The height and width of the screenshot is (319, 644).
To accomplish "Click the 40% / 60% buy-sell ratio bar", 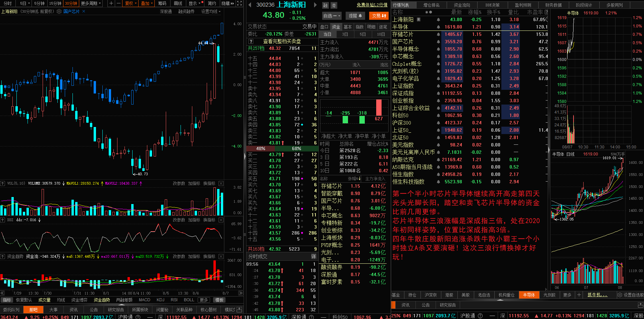I will pos(282,148).
